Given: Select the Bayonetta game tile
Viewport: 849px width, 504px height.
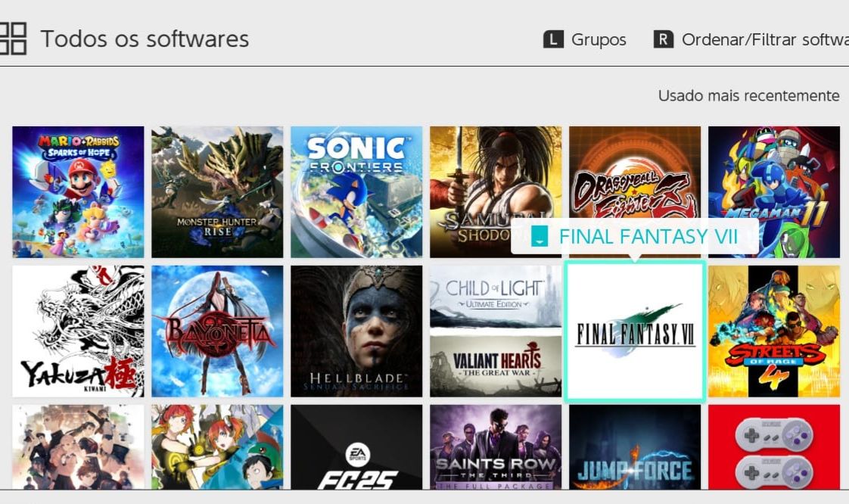Looking at the screenshot, I should pyautogui.click(x=217, y=331).
